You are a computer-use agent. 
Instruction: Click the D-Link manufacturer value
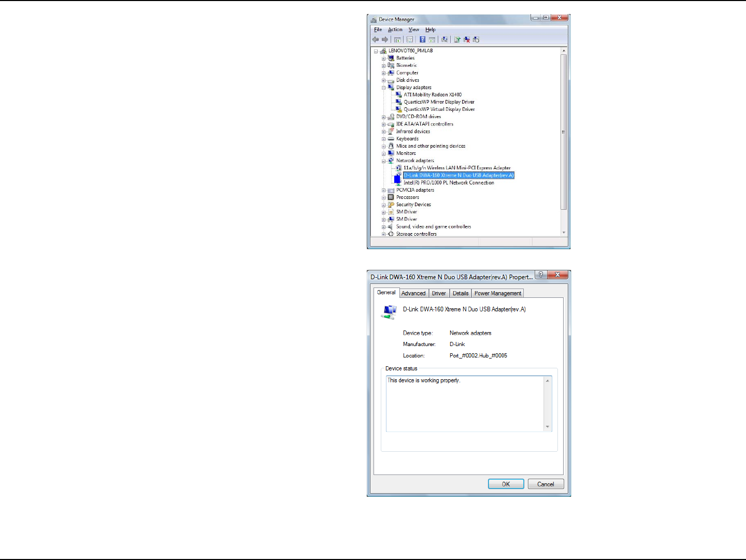point(457,344)
